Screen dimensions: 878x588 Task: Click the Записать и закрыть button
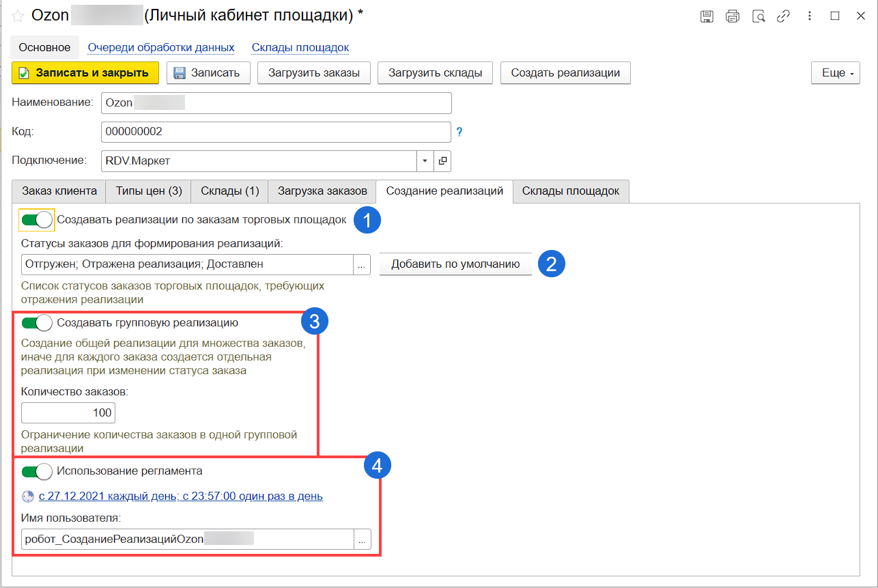click(x=85, y=73)
